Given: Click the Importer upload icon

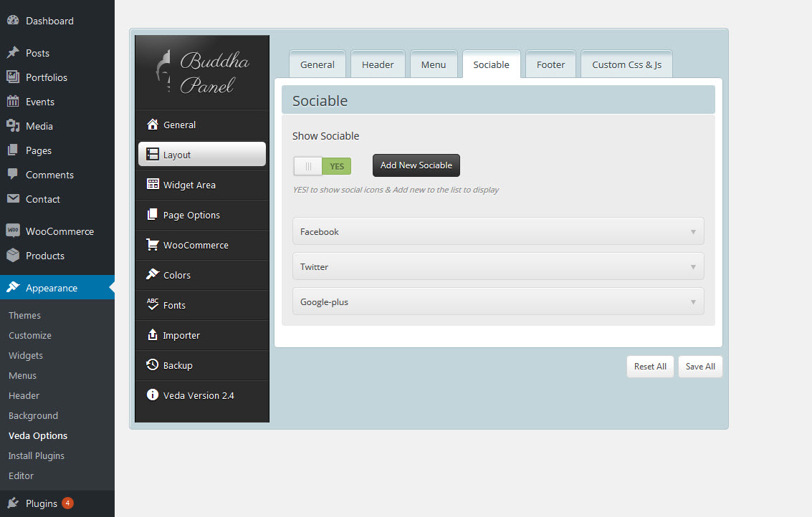Looking at the screenshot, I should click(x=152, y=334).
